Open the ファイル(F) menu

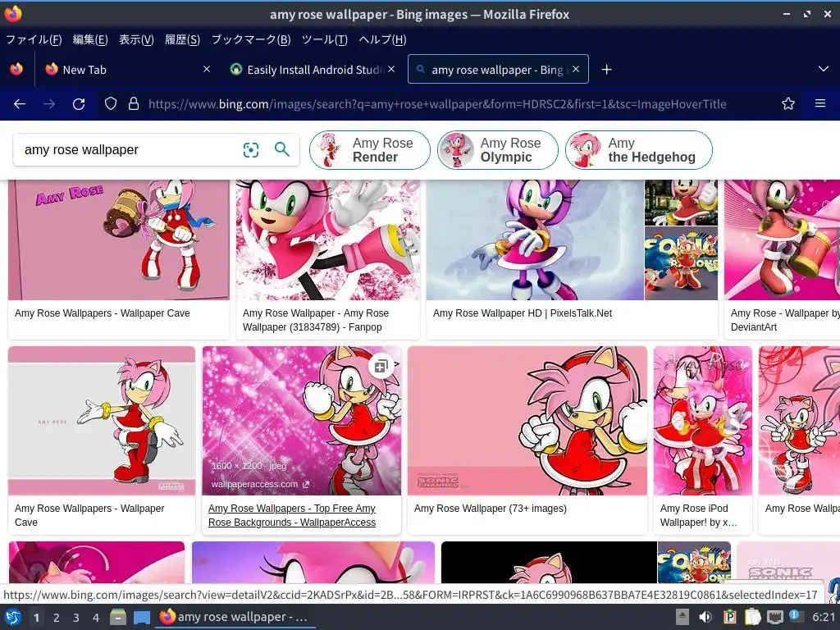point(34,39)
